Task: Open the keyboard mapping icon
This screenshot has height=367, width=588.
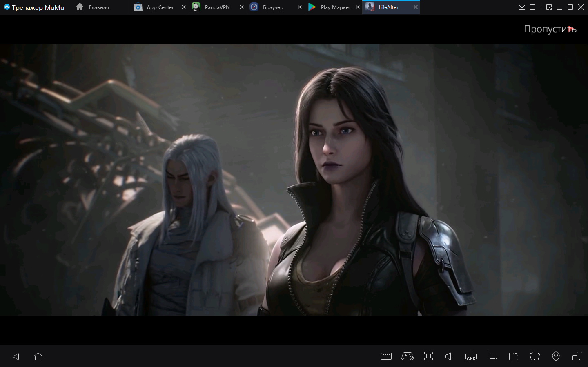Action: [386, 356]
